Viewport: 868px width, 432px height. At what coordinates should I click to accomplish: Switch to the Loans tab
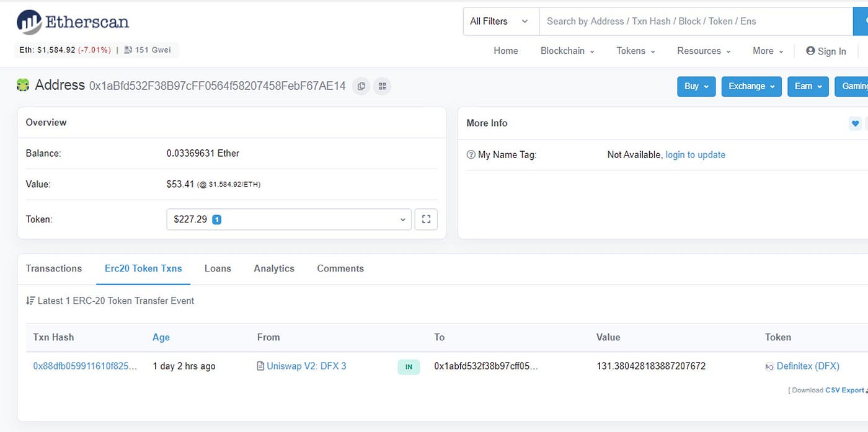218,268
